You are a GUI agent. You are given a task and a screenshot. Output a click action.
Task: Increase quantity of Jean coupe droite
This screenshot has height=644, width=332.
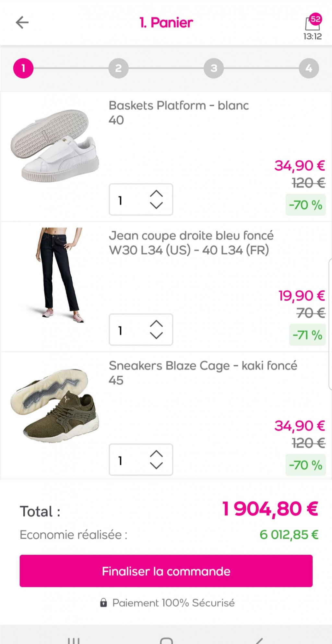[x=156, y=323]
